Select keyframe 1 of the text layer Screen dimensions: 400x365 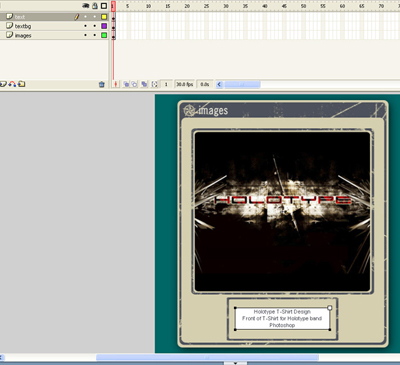click(113, 18)
